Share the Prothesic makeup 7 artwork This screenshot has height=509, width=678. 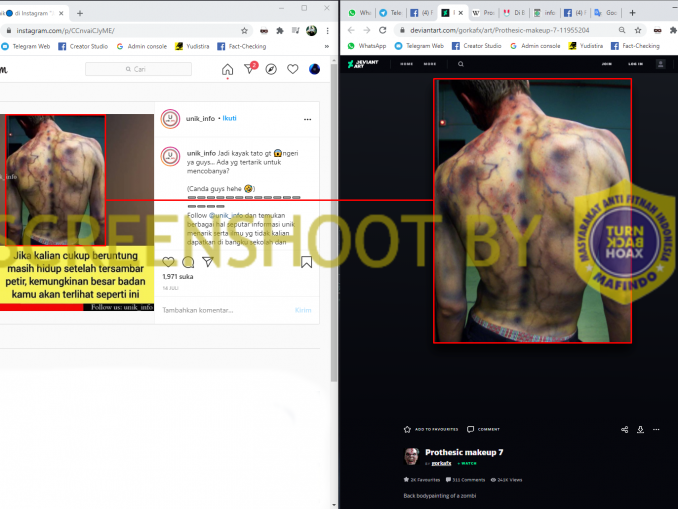click(x=624, y=429)
